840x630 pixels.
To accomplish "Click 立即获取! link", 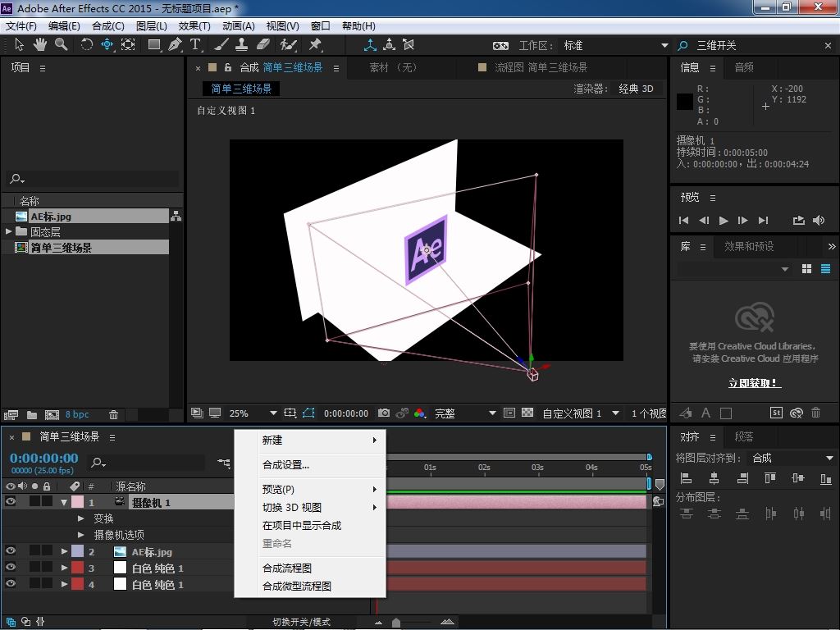I will 755,383.
